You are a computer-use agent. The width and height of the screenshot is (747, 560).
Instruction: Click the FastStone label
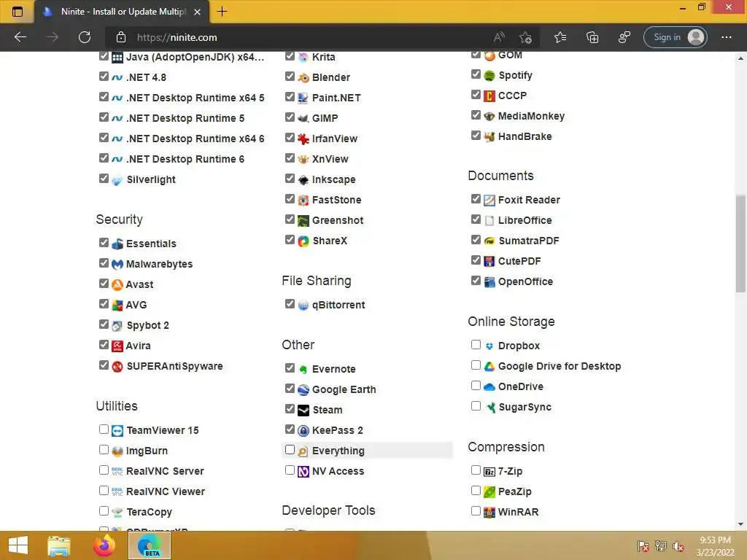(x=337, y=200)
